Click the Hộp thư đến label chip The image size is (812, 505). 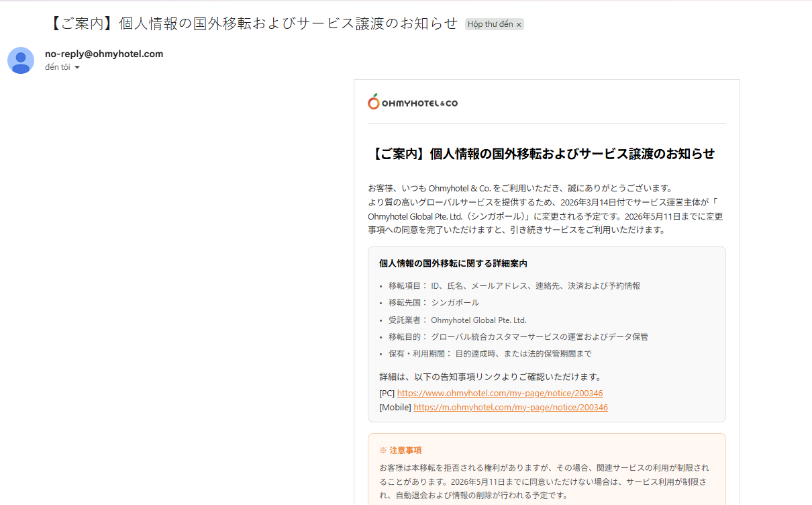(x=490, y=24)
